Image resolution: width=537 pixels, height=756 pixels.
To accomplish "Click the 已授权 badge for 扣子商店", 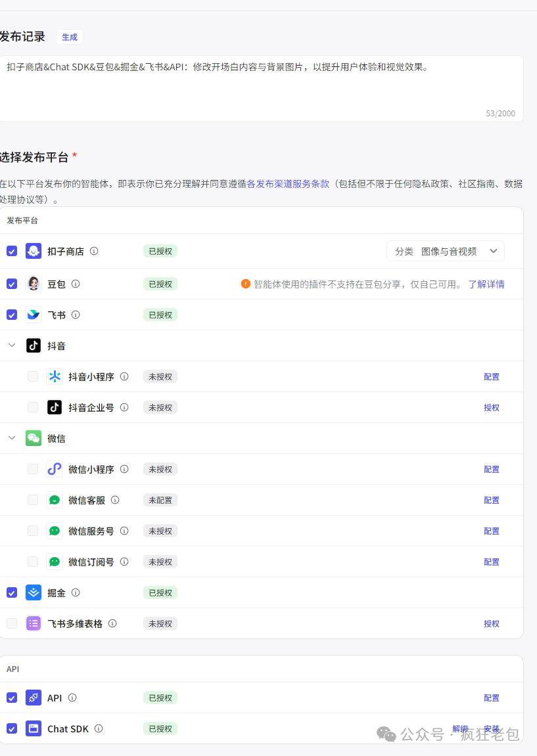I will tap(160, 251).
